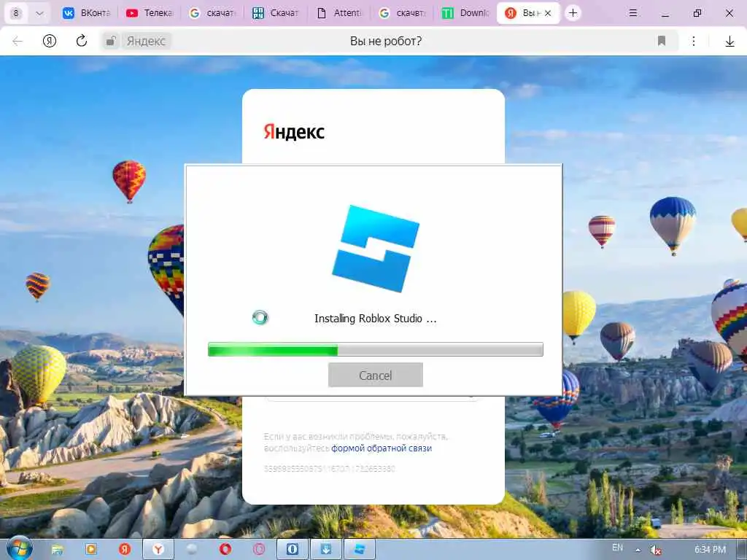Open the media player taskbar icon
This screenshot has width=747, height=560.
coord(90,549)
